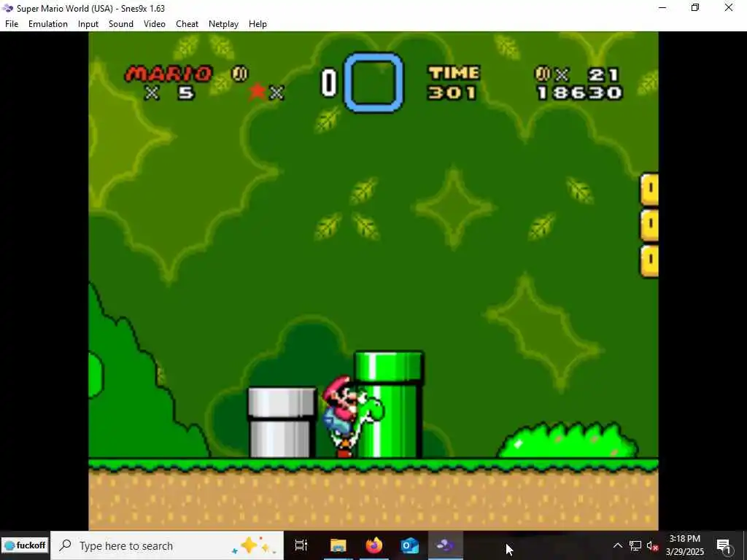The height and width of the screenshot is (560, 747).
Task: Open Task View from taskbar
Action: [301, 545]
